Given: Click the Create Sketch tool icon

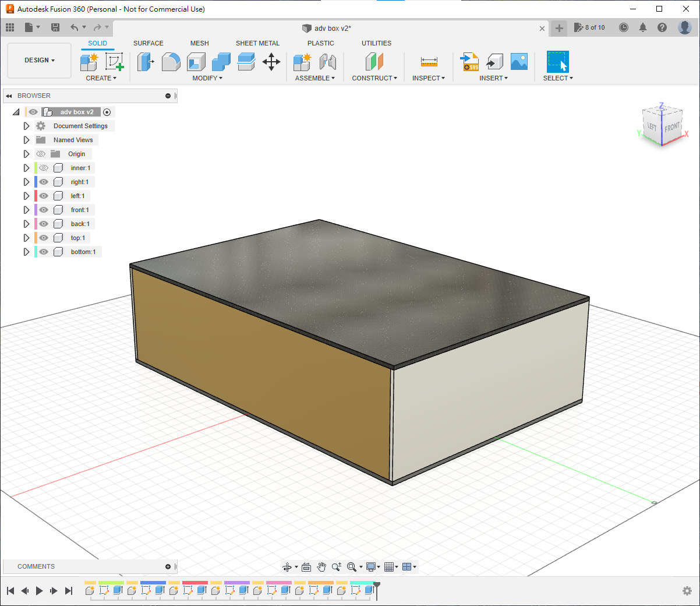Looking at the screenshot, I should 114,62.
